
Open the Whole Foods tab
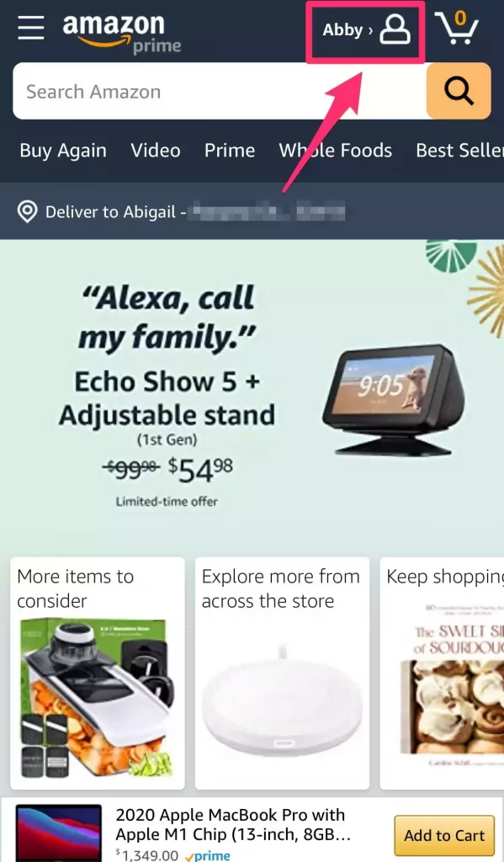tap(335, 151)
